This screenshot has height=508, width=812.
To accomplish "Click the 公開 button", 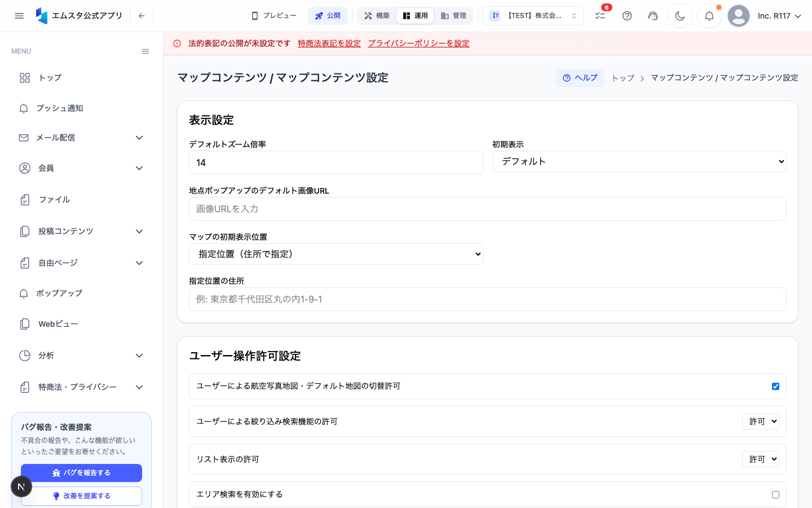I will [x=328, y=16].
